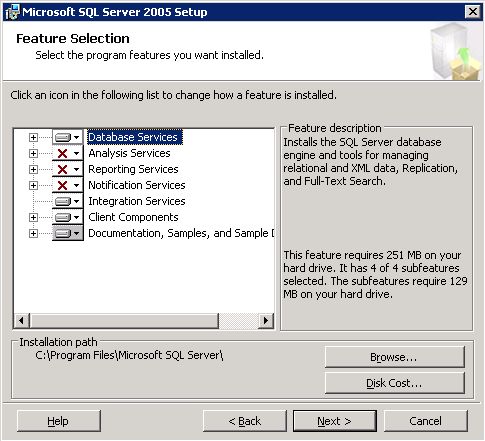Select the Integration Services feature label
This screenshot has height=441, width=485.
click(137, 201)
